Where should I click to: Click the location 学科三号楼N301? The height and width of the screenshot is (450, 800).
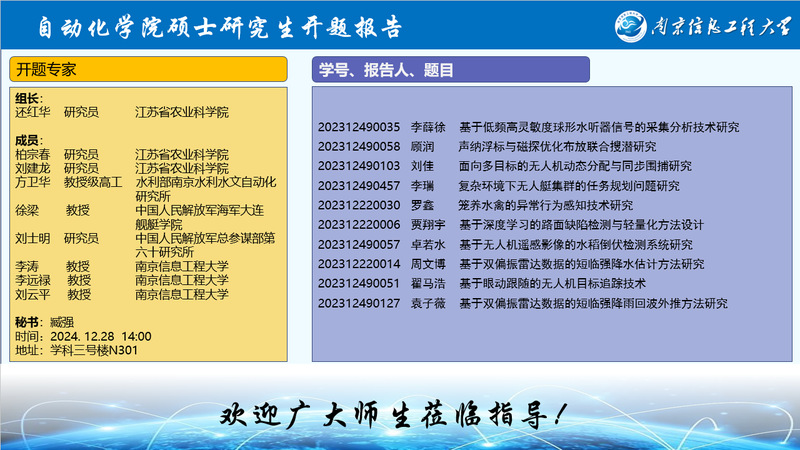(93, 350)
